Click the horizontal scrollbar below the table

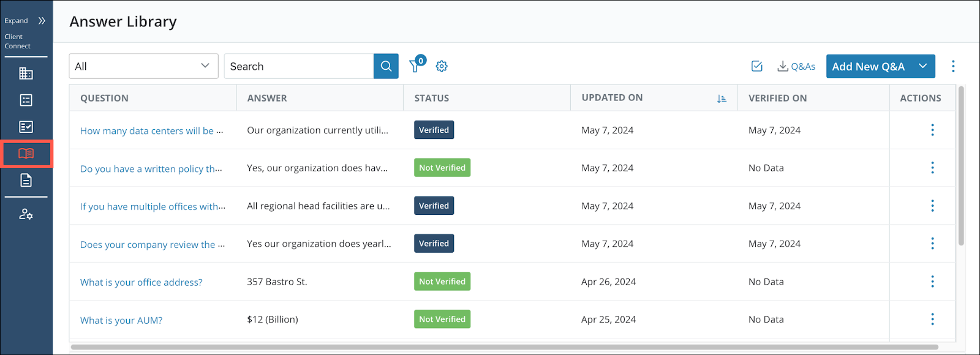[x=505, y=347]
